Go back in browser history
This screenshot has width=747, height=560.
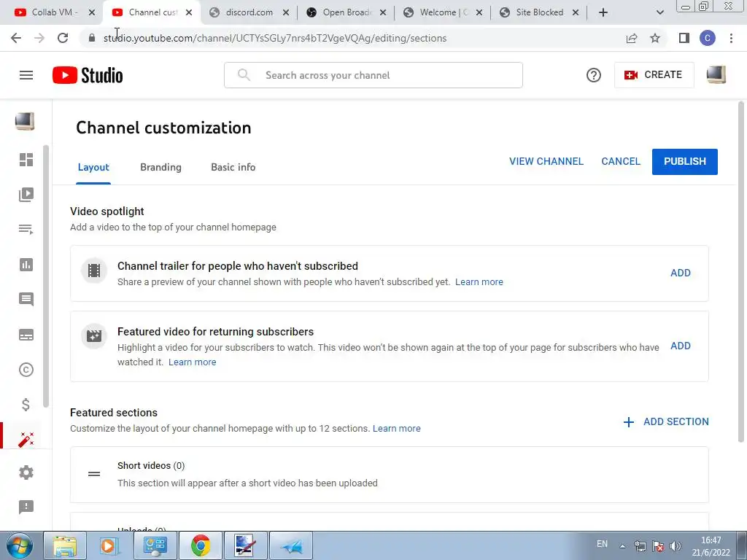tap(16, 38)
